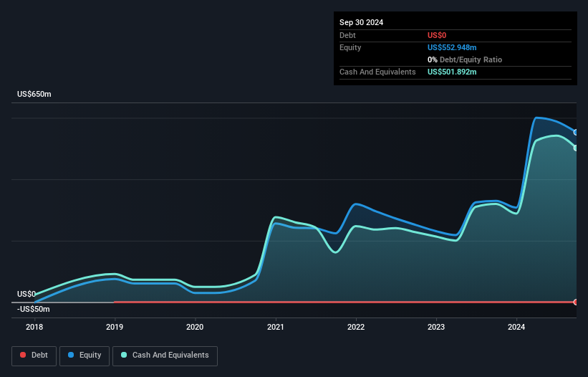Click the 0% Debt/Equity Ratio text

click(465, 59)
